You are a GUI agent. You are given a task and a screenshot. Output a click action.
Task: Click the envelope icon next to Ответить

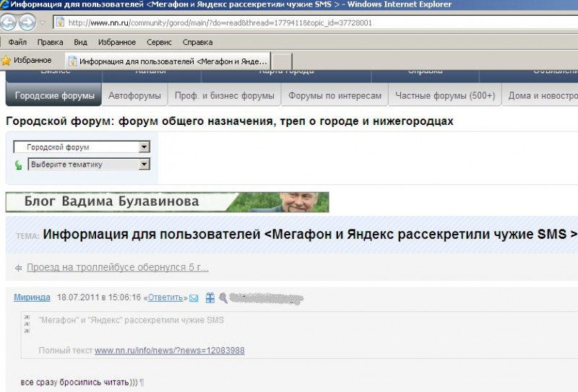tap(194, 297)
